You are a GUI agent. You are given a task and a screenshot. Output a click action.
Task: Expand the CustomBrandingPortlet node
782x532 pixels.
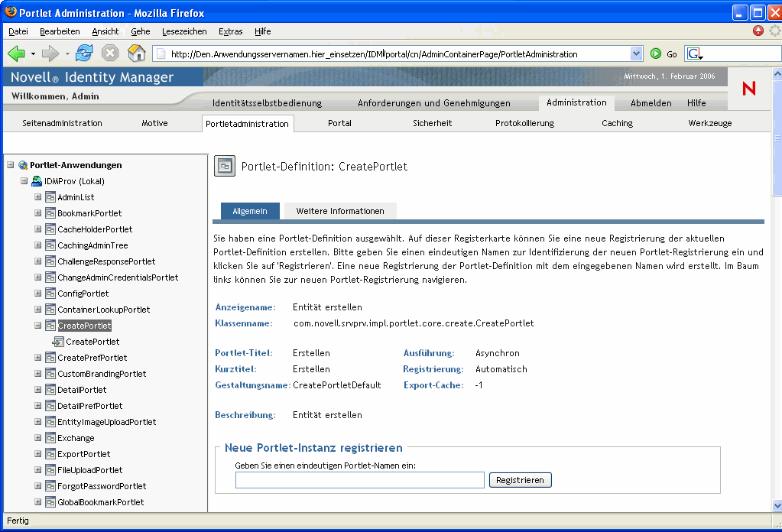(38, 374)
